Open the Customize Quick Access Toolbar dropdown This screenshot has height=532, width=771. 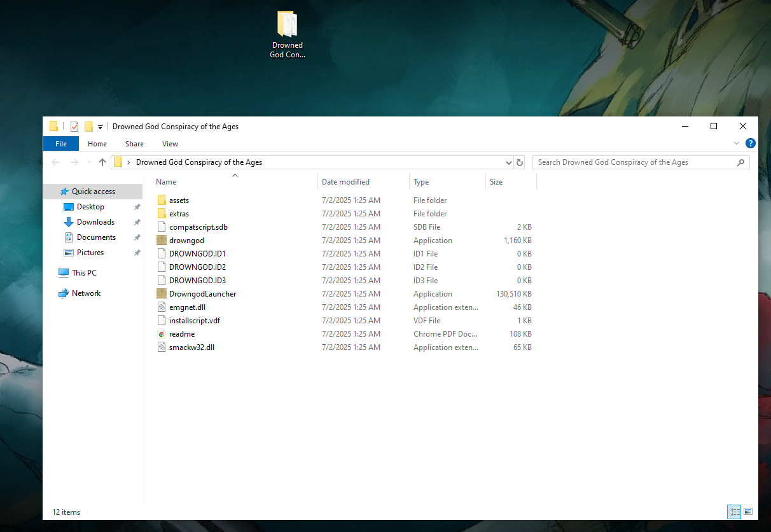click(100, 127)
